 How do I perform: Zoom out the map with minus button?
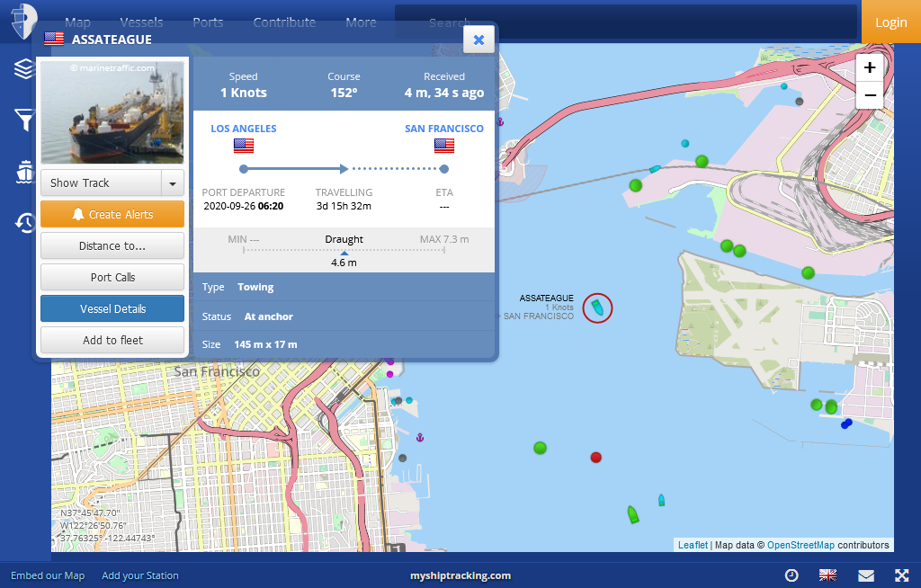870,95
